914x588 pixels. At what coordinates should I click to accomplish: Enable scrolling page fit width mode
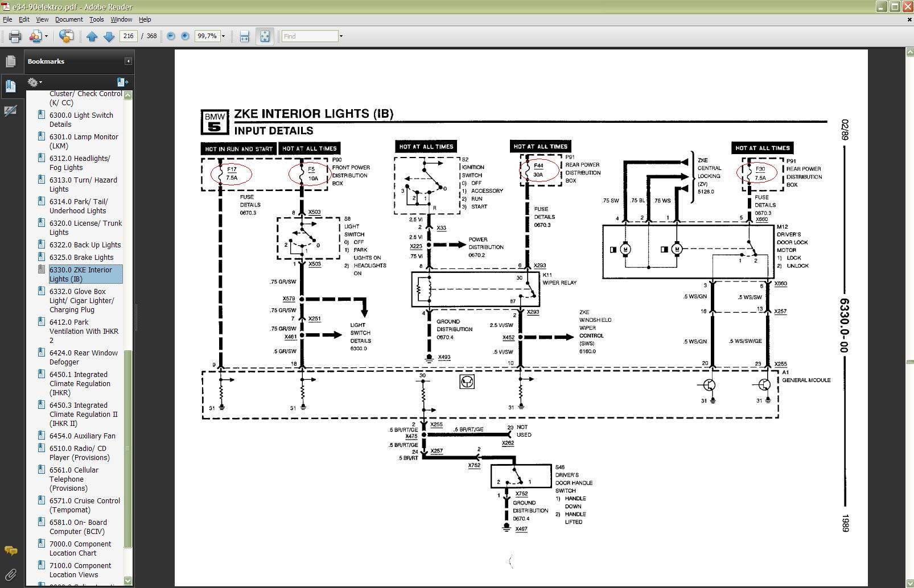click(x=245, y=36)
